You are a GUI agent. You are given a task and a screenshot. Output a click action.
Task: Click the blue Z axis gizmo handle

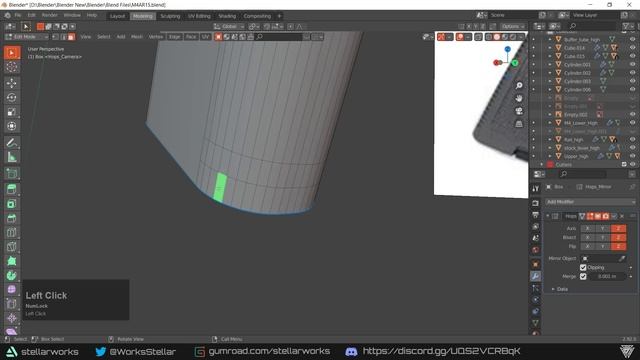tap(507, 49)
